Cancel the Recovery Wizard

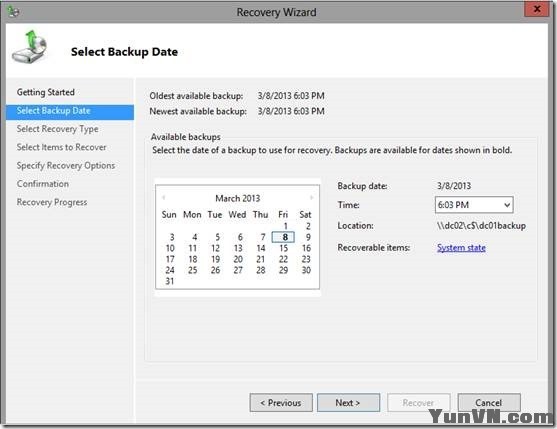click(x=489, y=402)
